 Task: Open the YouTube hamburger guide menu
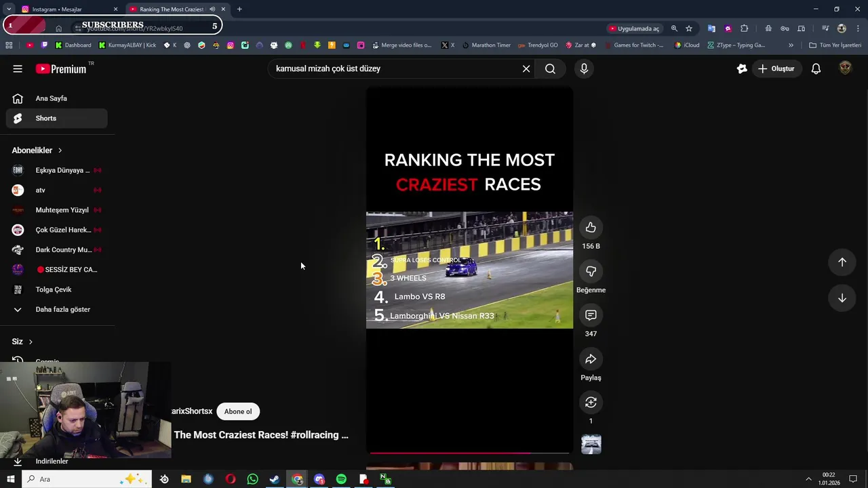tap(18, 68)
